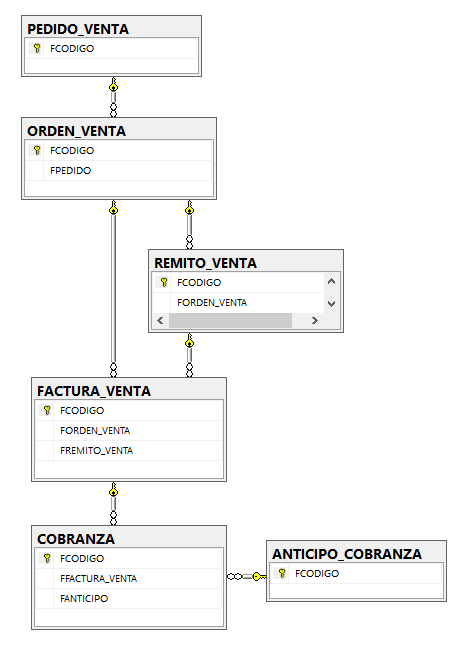The image size is (466, 647).
Task: Click right scroll arrow in REMITO_VENTA
Action: coord(315,320)
